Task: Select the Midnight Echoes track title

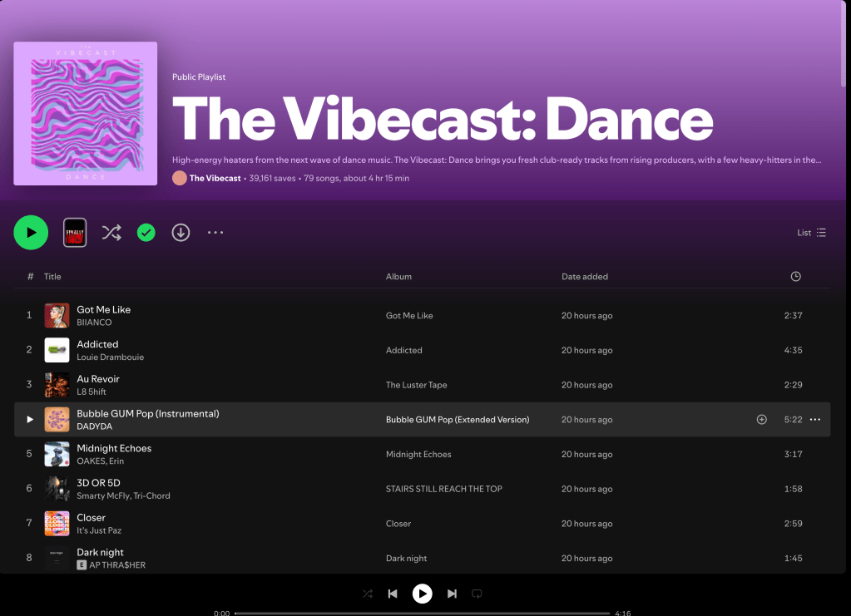Action: coord(114,448)
